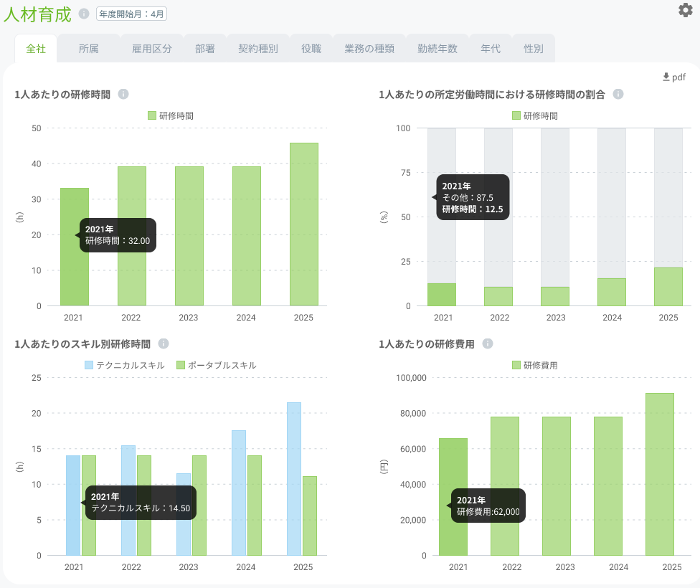Show info for 1人あたりのスキル別研修時間 chart

tap(164, 343)
